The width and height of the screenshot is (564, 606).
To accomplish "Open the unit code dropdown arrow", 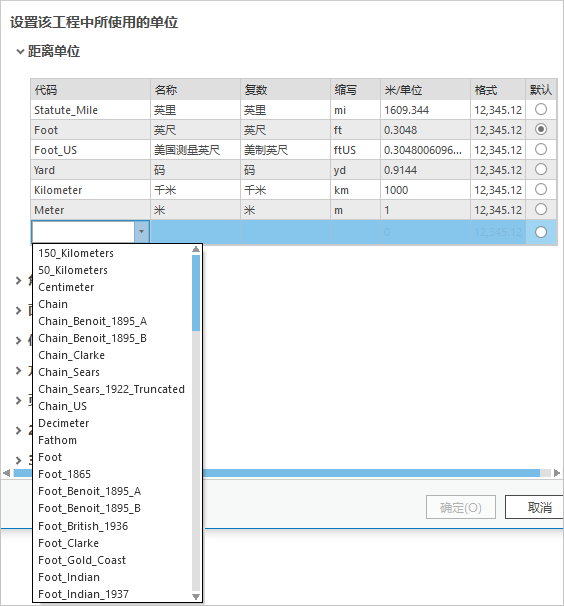I will [x=141, y=232].
